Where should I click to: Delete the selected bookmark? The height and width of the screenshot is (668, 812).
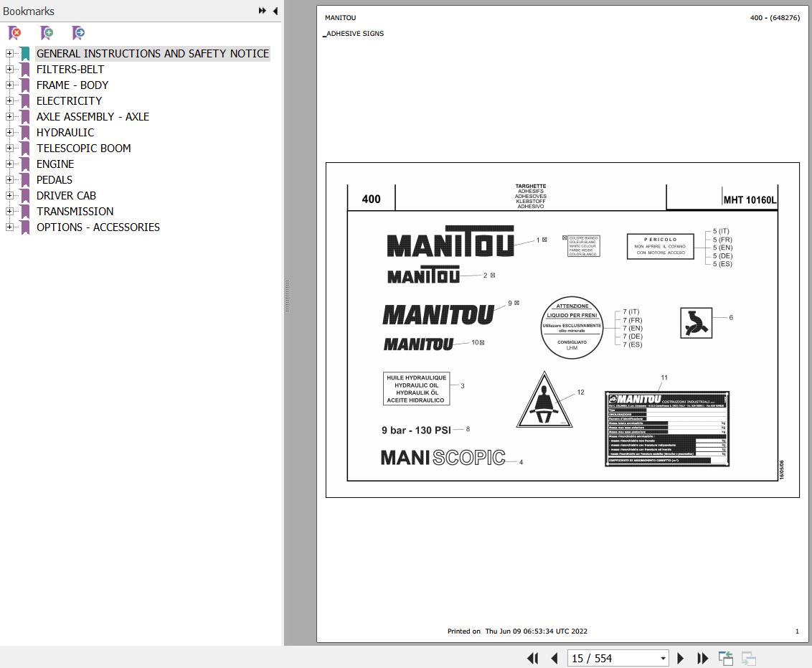click(14, 33)
